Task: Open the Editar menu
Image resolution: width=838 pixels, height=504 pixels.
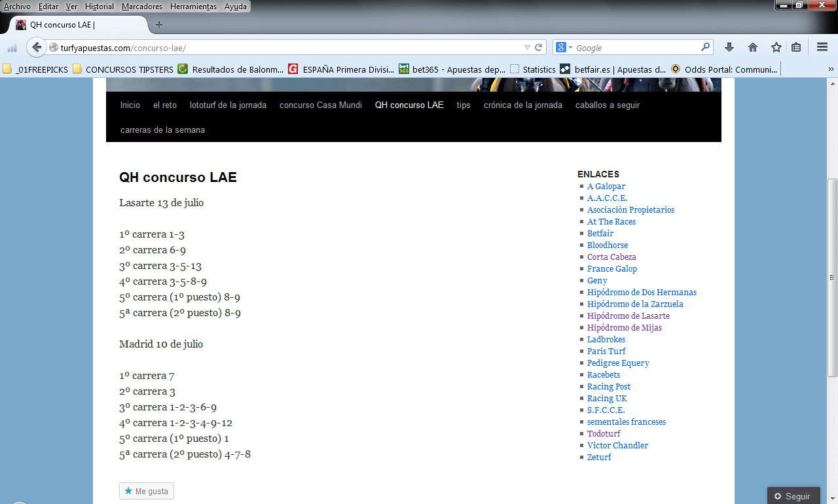Action: [x=48, y=7]
